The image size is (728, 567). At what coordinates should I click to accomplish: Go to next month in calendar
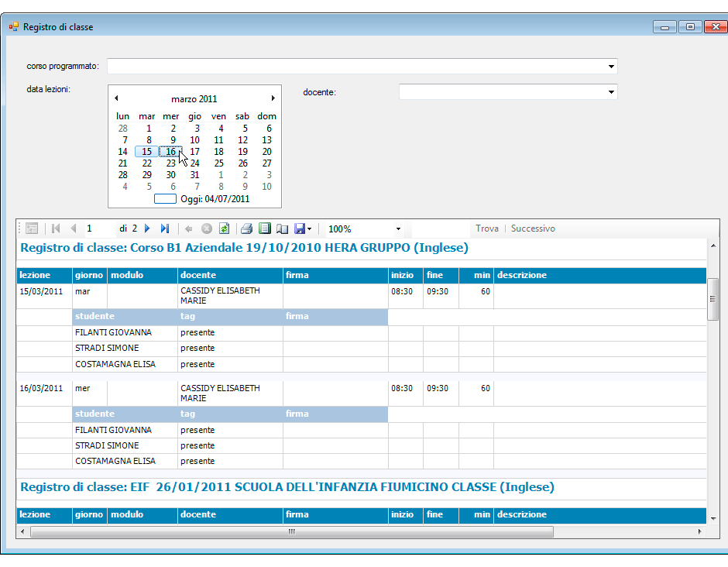pos(273,98)
